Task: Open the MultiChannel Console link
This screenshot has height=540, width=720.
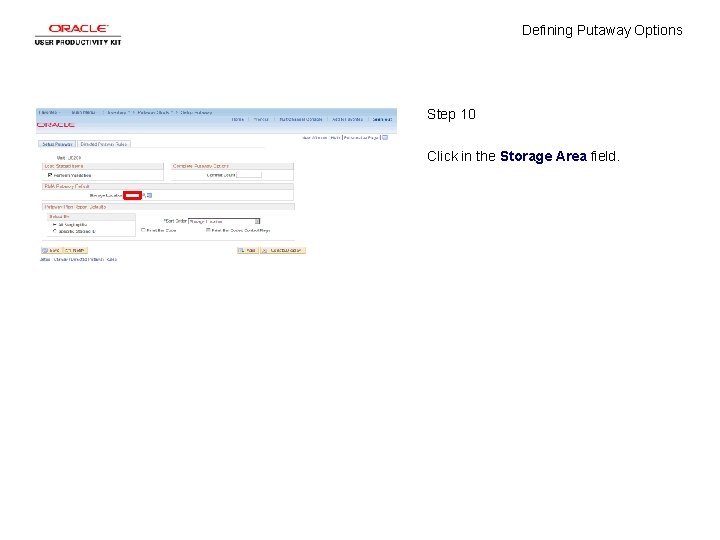Action: pos(301,119)
